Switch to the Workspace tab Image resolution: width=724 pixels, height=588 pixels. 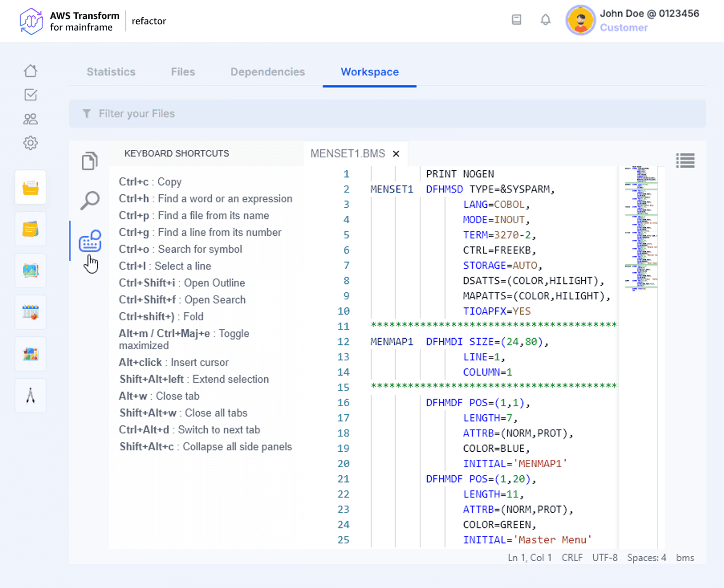point(369,72)
